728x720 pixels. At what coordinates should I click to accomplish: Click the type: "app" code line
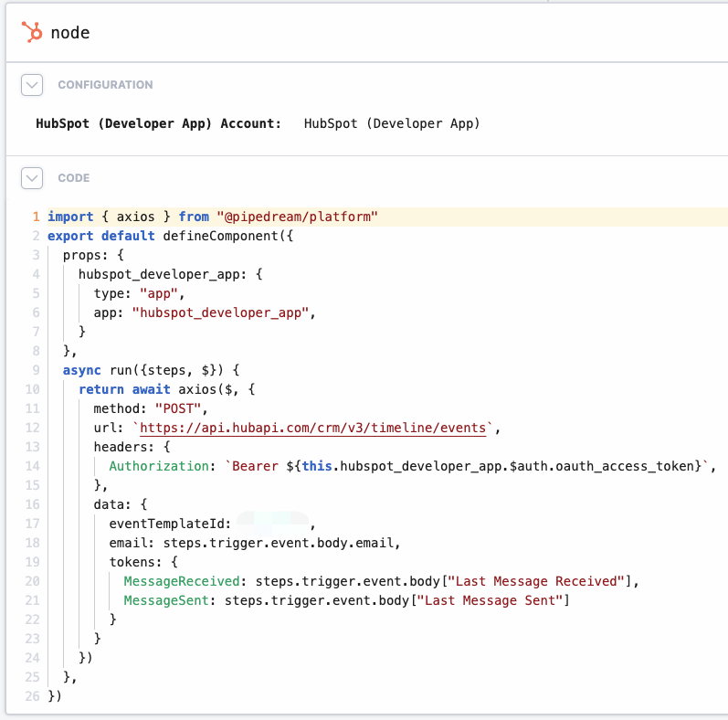(139, 293)
